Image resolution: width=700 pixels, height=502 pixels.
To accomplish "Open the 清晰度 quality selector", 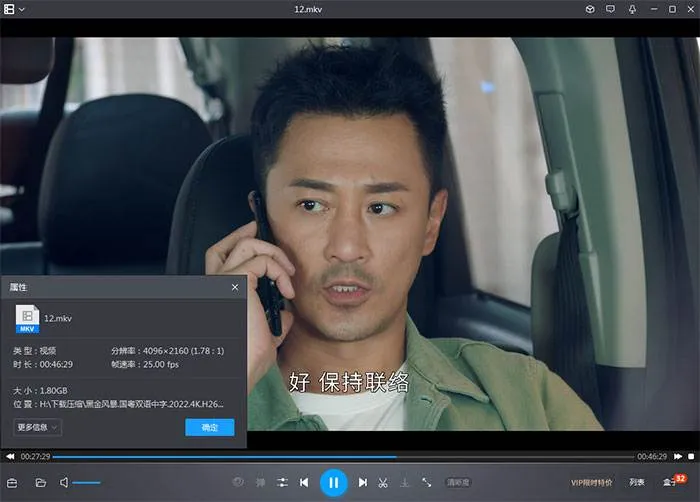I will [458, 482].
